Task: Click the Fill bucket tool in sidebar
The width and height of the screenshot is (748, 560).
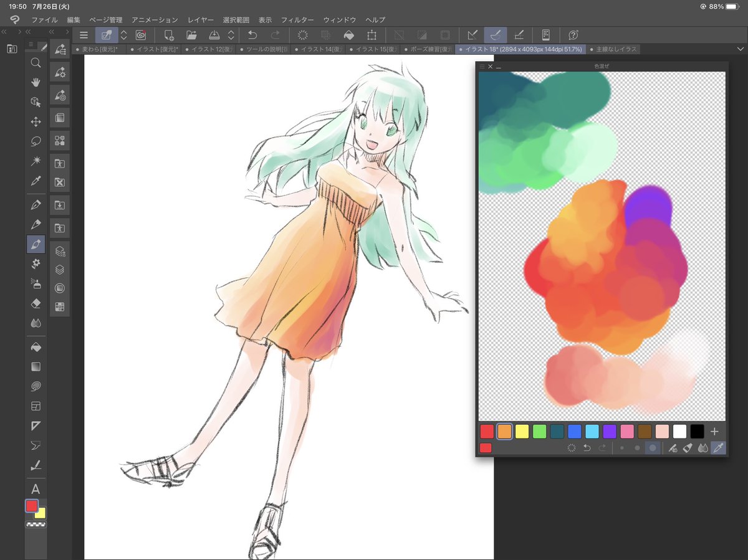Action: coord(36,347)
